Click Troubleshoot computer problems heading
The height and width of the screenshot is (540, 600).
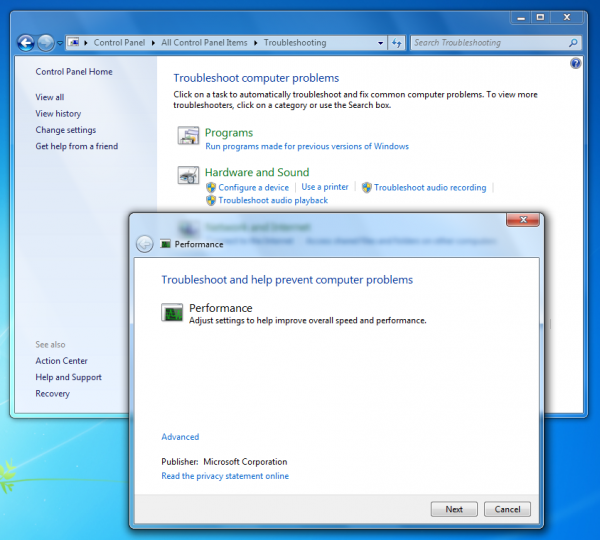(x=256, y=78)
